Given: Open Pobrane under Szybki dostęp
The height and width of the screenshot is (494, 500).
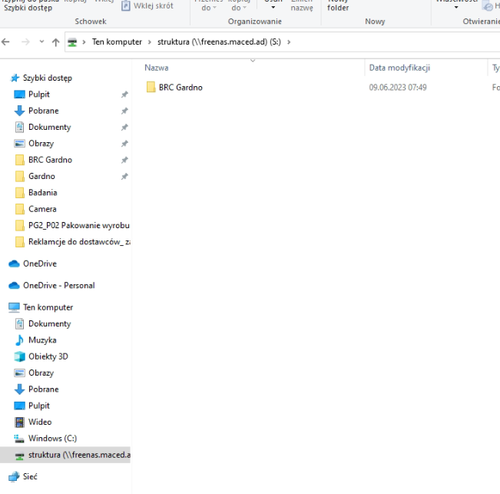Looking at the screenshot, I should (x=43, y=111).
